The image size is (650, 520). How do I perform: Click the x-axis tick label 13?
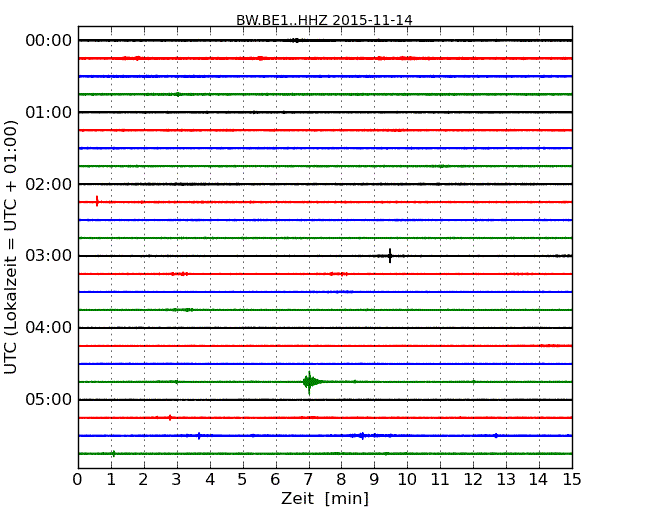tap(506, 480)
